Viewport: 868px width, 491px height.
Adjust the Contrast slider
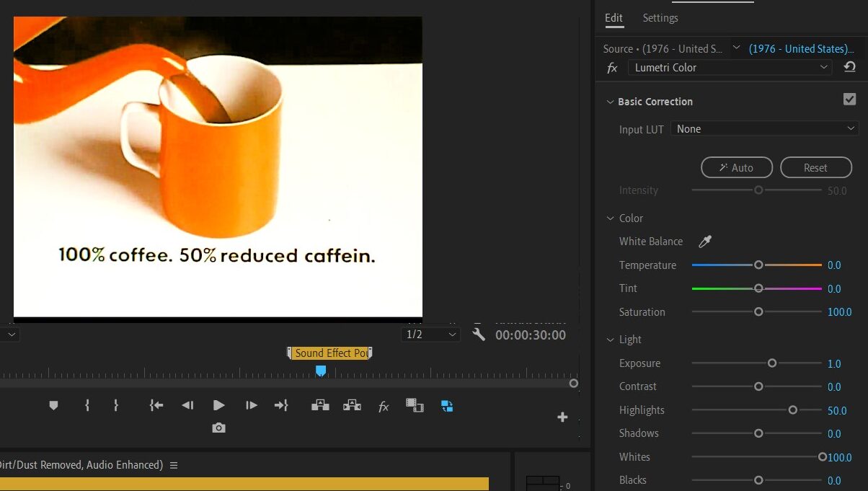[x=757, y=386]
